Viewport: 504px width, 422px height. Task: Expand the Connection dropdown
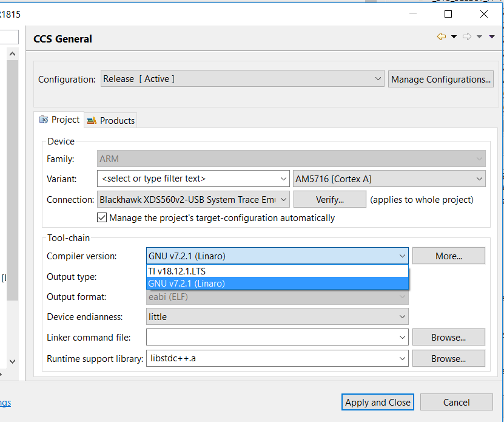tap(283, 199)
